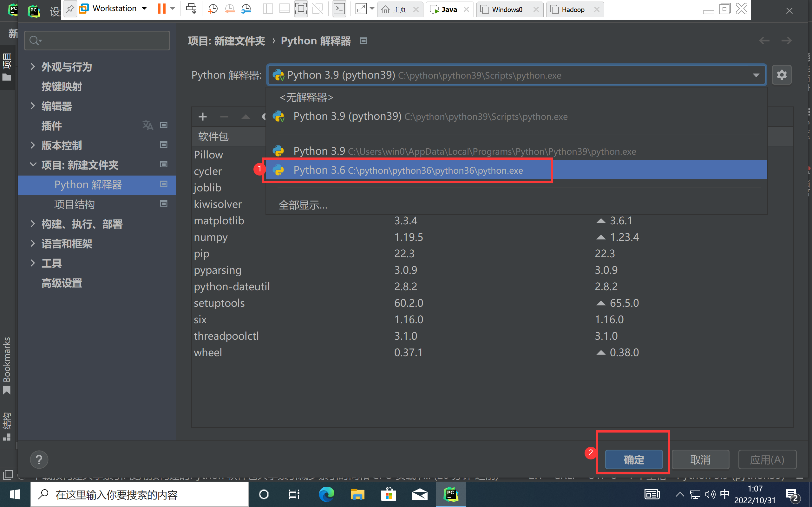Click the 取消 button
Image resolution: width=812 pixels, height=507 pixels.
click(x=700, y=459)
